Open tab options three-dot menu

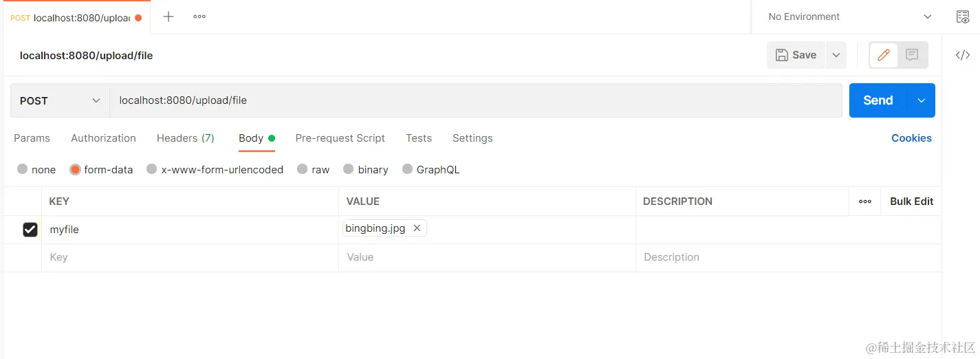199,17
